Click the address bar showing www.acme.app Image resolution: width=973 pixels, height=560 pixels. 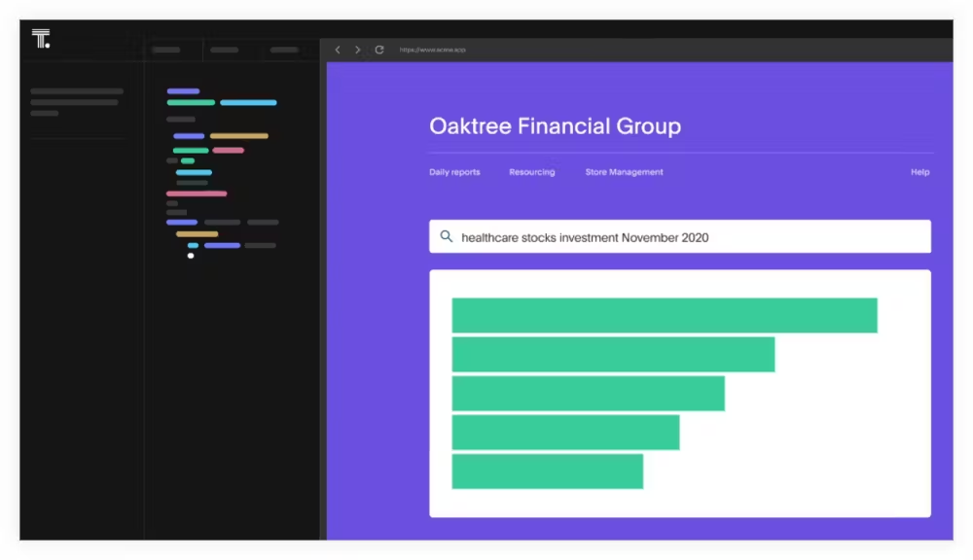[435, 50]
